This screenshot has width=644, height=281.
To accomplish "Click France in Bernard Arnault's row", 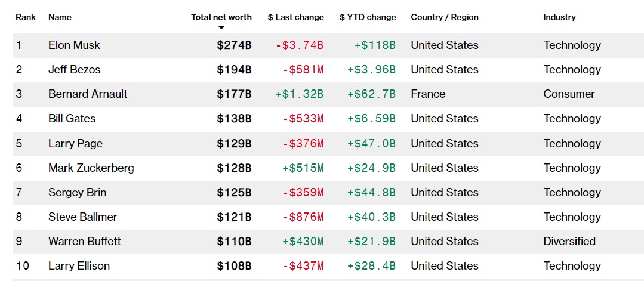I will (x=428, y=94).
